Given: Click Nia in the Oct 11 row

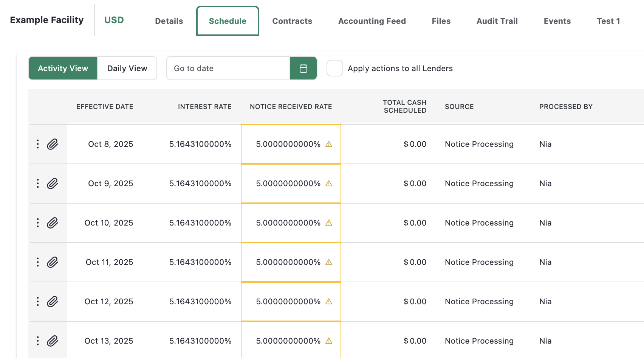Looking at the screenshot, I should click(545, 262).
